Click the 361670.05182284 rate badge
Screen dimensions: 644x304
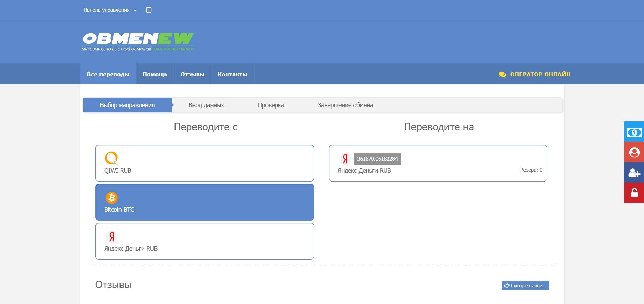click(378, 159)
